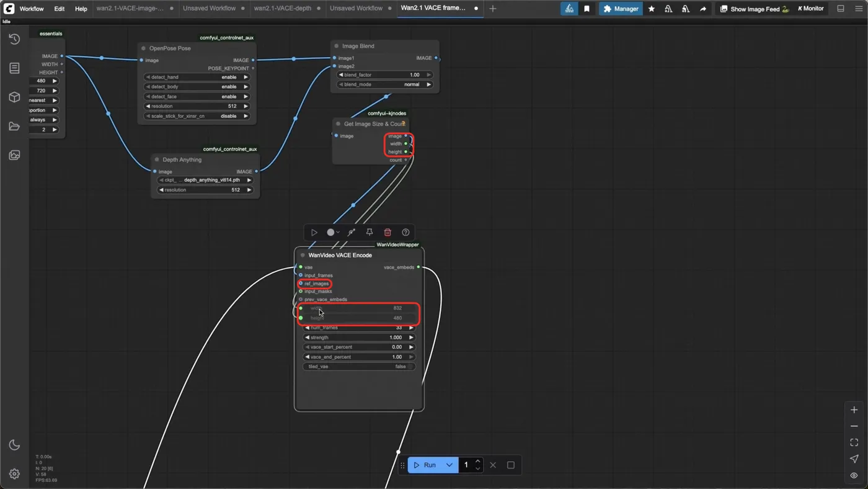Screen dimensions: 868x489
Task: Adjust Depth Anything resolution 512 field
Action: tap(205, 190)
